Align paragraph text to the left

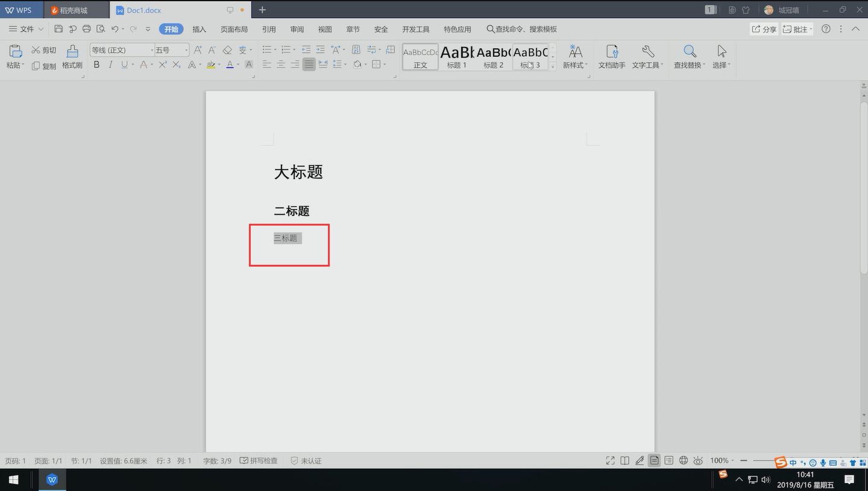click(x=267, y=65)
